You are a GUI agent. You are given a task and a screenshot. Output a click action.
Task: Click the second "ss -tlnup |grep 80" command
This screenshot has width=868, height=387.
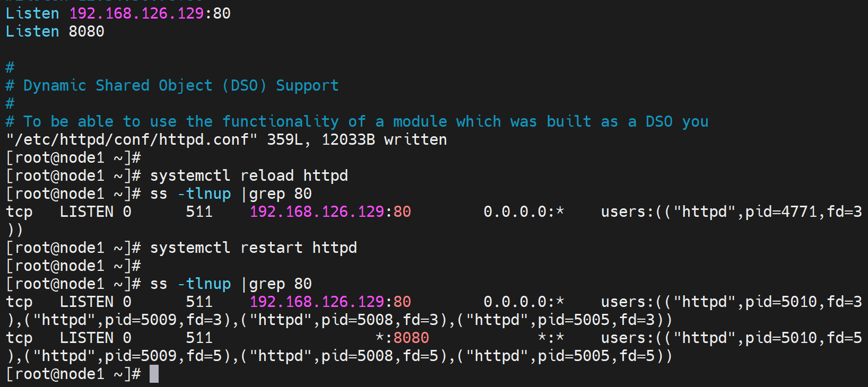coord(231,284)
